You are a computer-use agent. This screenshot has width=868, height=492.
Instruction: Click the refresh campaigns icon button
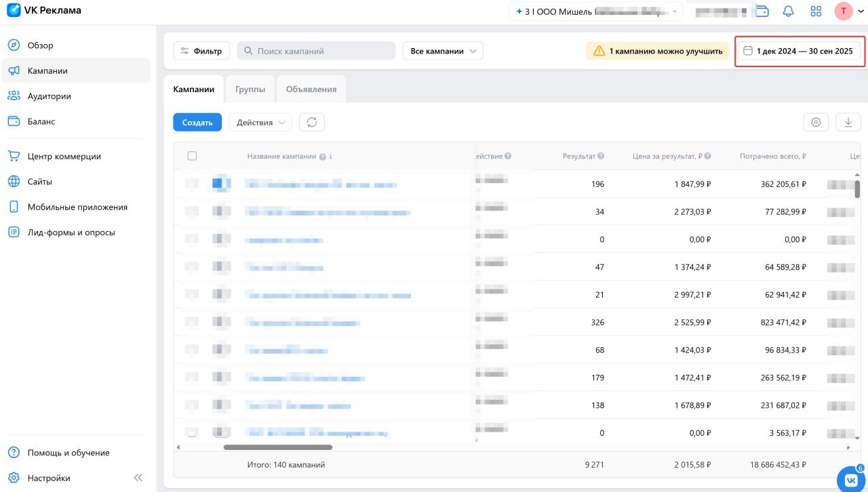click(x=312, y=122)
